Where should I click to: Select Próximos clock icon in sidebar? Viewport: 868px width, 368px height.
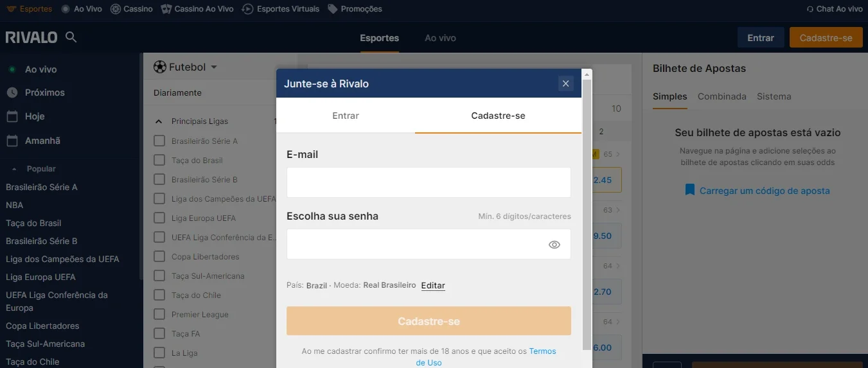tap(12, 92)
